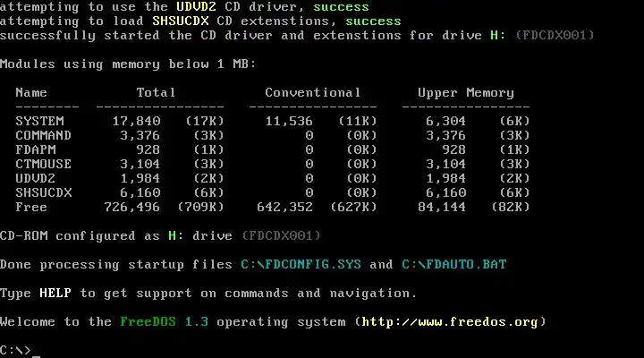Click the Upper Memory column header
The image size is (644, 358).
pyautogui.click(x=466, y=93)
